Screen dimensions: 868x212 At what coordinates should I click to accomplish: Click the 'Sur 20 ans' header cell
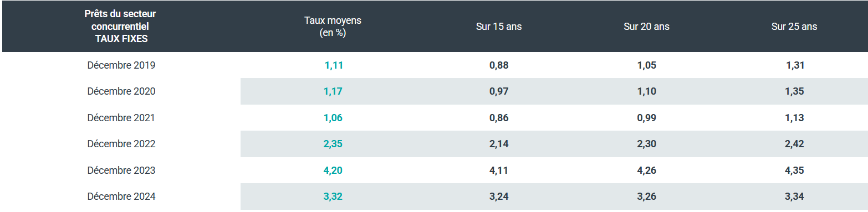click(x=646, y=27)
